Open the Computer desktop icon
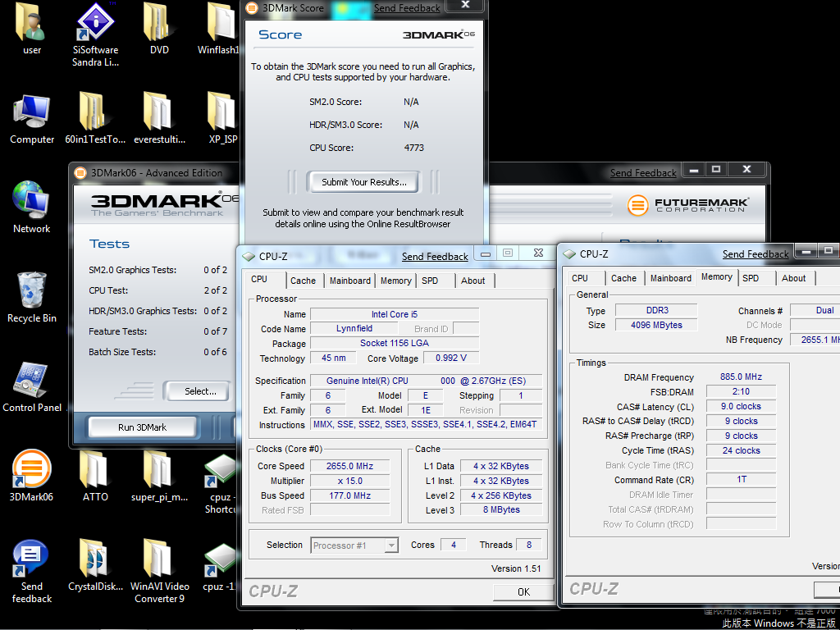The height and width of the screenshot is (630, 840). click(32, 119)
